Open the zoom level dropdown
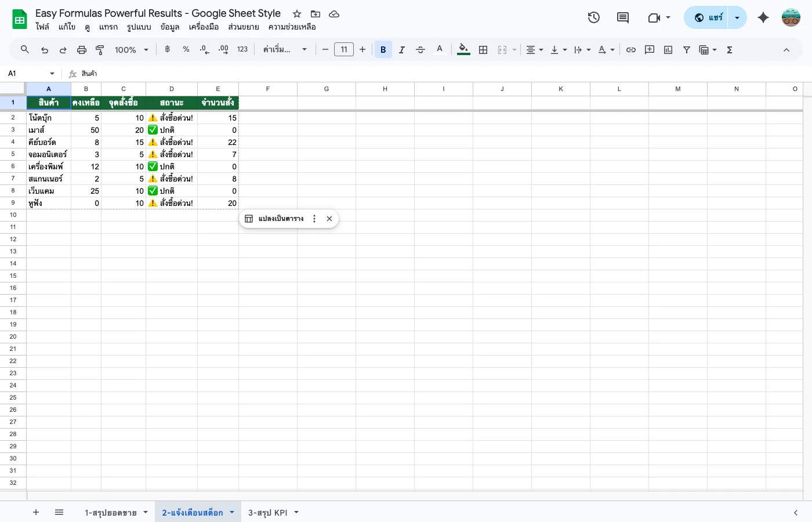 130,49
